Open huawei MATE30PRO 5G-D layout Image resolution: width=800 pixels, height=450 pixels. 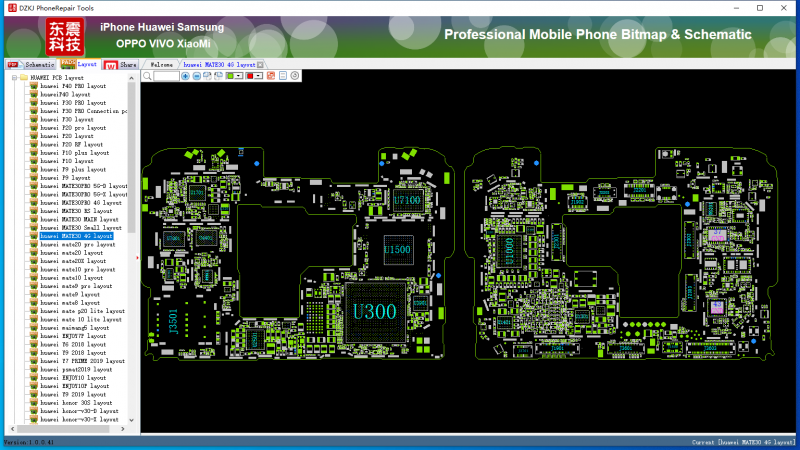pos(84,186)
